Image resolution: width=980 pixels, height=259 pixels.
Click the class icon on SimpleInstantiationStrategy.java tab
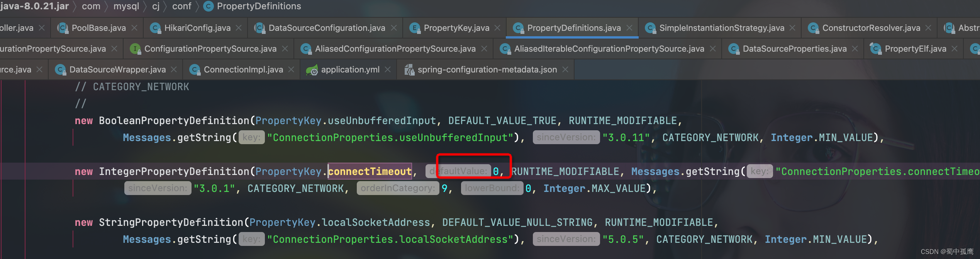pyautogui.click(x=650, y=28)
